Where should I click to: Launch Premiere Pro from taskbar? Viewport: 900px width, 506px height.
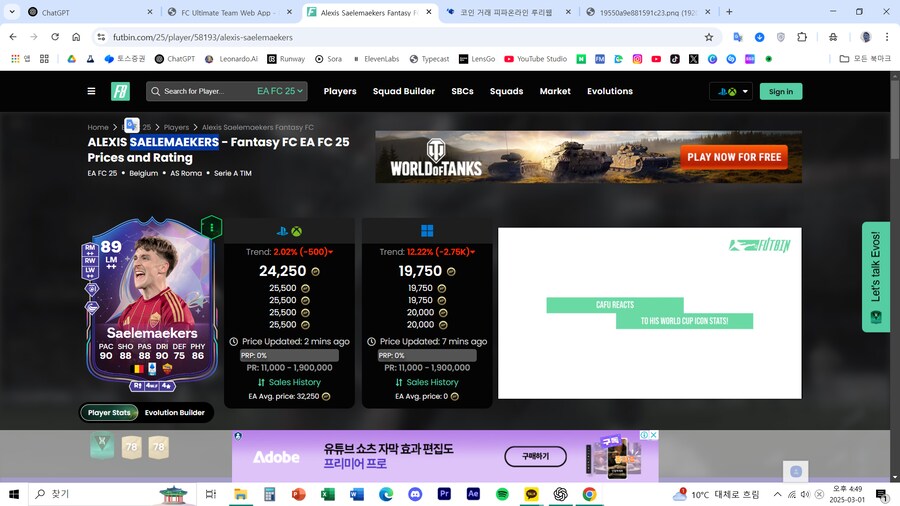444,494
